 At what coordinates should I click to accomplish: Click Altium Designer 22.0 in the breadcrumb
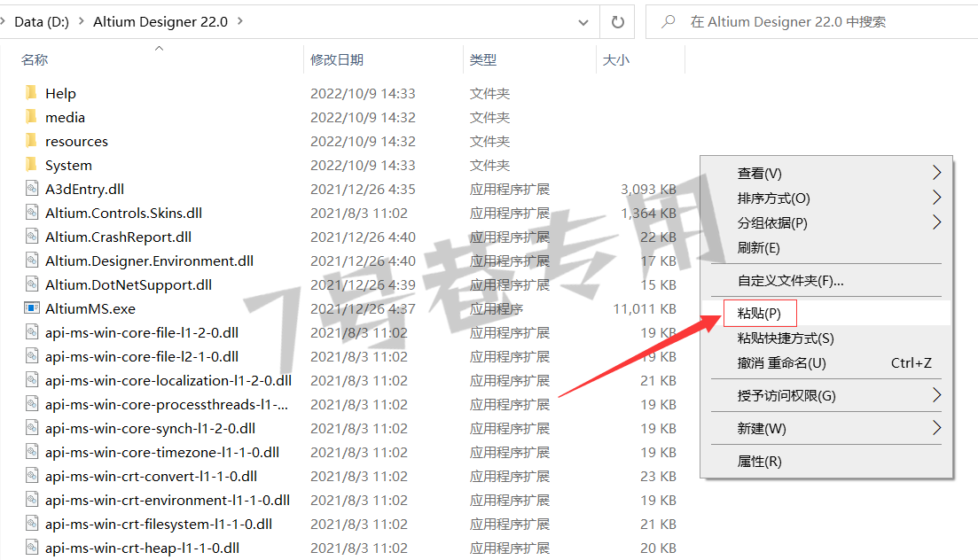(x=160, y=22)
